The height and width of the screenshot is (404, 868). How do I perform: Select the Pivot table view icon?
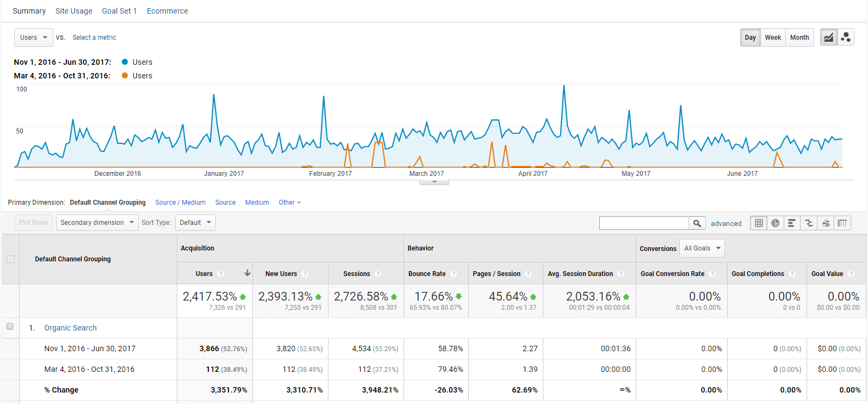842,223
